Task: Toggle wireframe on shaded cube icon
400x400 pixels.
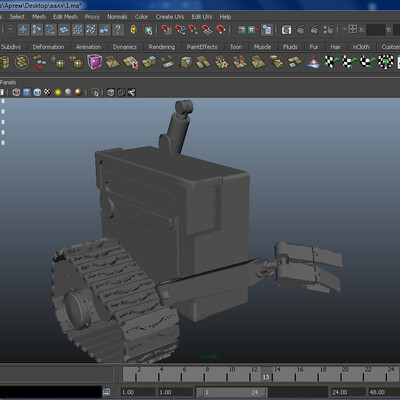Action: 37,92
